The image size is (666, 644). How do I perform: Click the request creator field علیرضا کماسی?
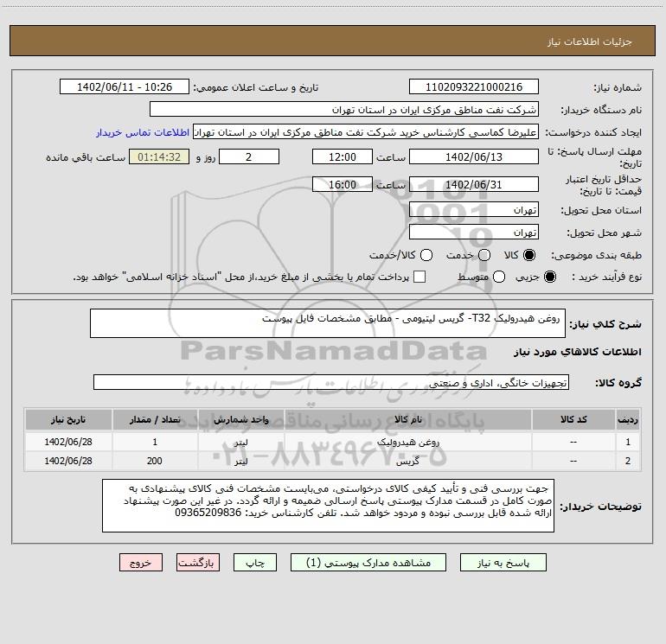pos(366,132)
